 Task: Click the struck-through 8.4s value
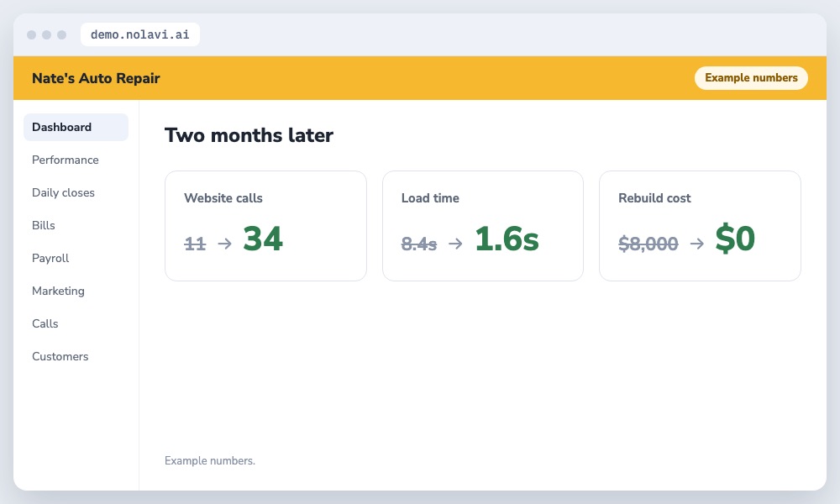(419, 244)
